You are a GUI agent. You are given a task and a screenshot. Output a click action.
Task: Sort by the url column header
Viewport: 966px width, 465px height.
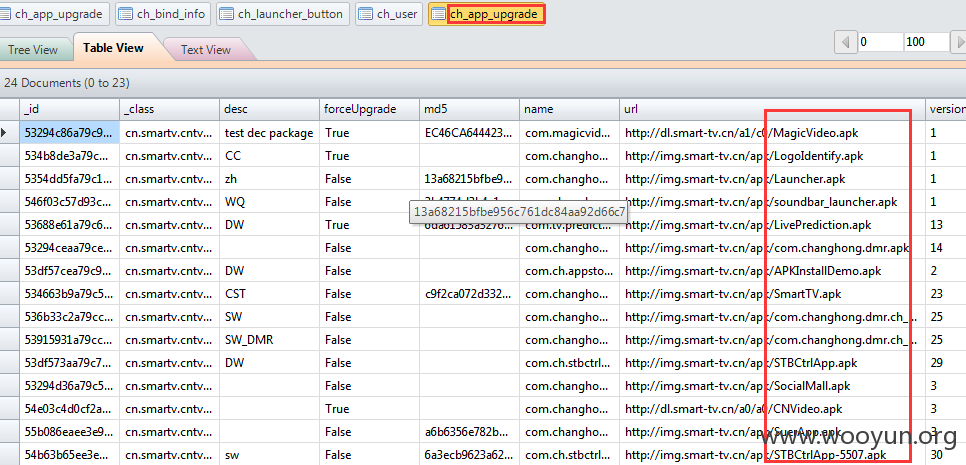773,109
